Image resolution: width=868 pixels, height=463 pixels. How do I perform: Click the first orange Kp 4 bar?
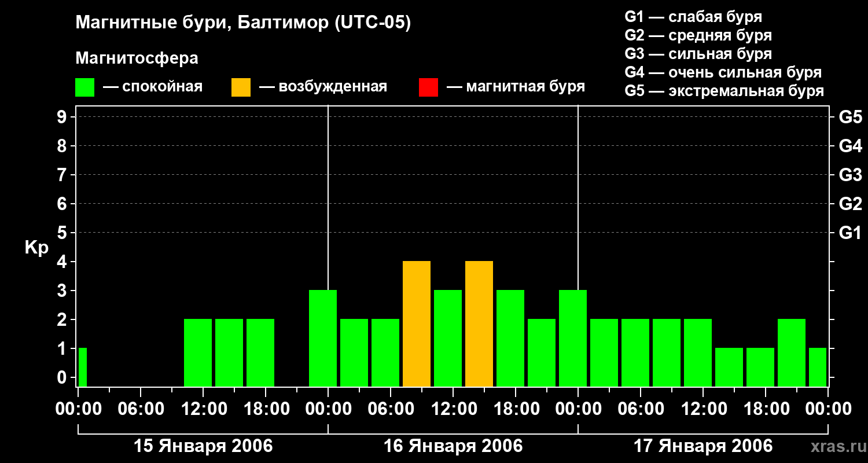coord(417,324)
